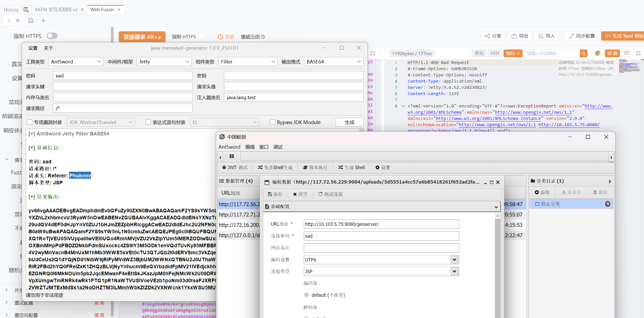Viewport: 644px width, 318px height.
Task: Add a new fuzzer sub-tab with plus icon
Action: (x=43, y=20)
